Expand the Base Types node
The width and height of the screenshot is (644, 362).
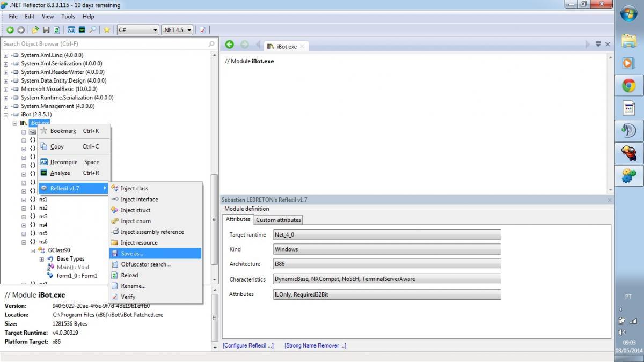(x=41, y=259)
